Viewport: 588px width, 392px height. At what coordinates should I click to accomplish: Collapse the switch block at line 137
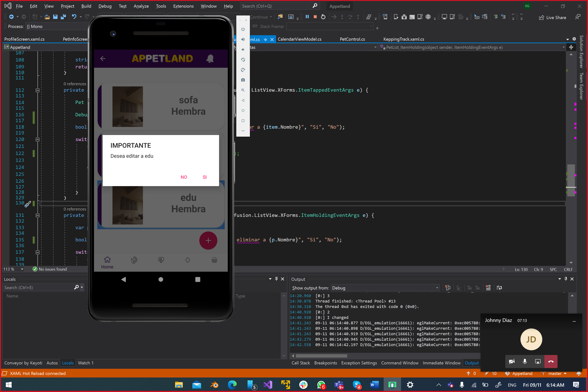point(38,252)
